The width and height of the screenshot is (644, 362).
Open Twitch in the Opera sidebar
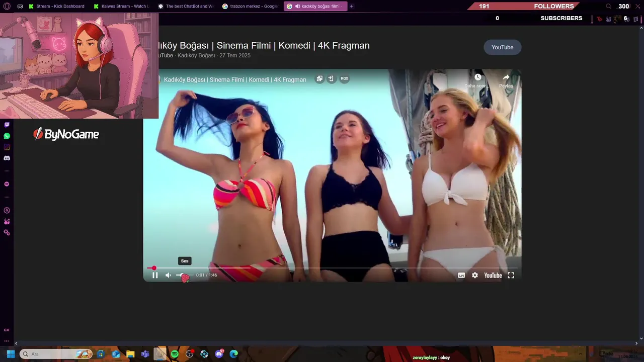pyautogui.click(x=7, y=125)
